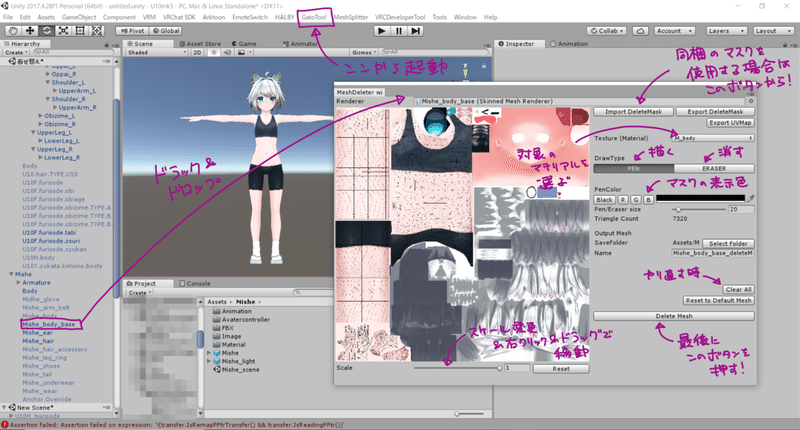The height and width of the screenshot is (430, 800).
Task: Click Reset to Default Mesh button
Action: point(718,300)
